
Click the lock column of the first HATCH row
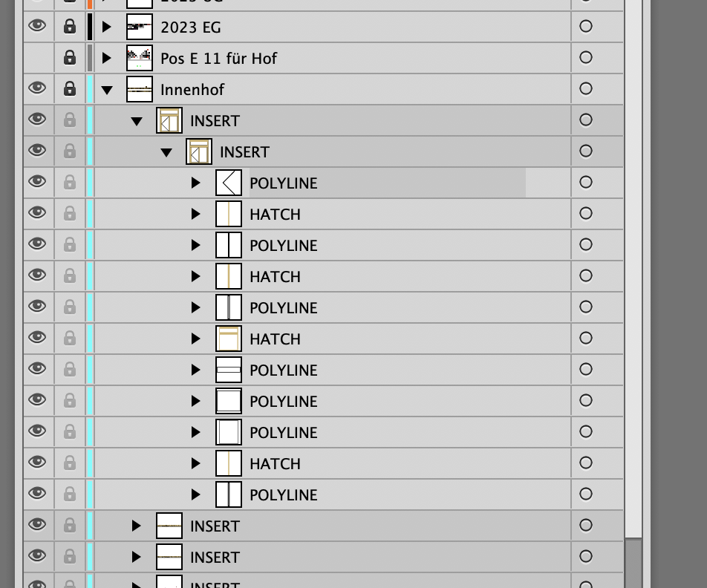(70, 213)
